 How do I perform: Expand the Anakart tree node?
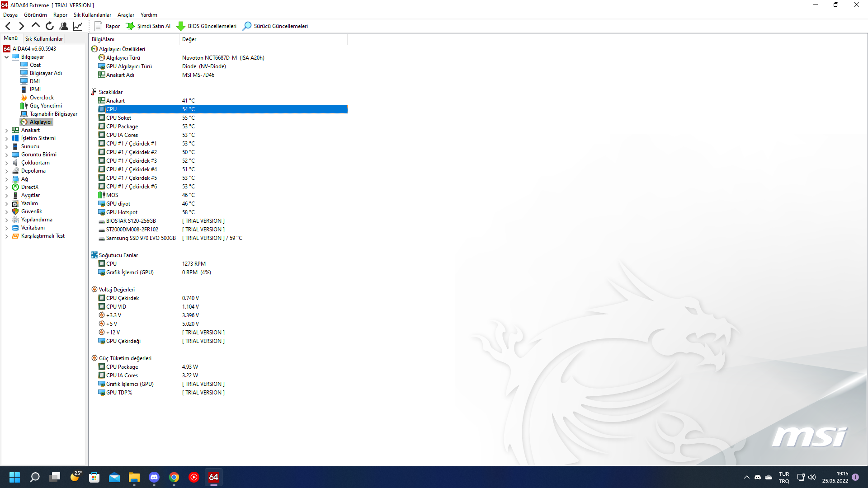coord(6,131)
